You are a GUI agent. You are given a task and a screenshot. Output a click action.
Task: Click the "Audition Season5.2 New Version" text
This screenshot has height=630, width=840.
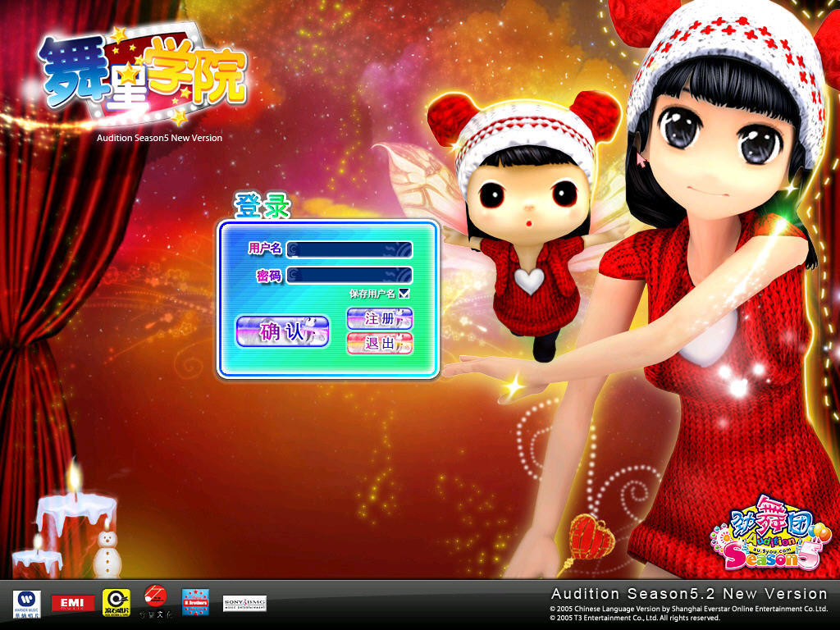point(689,594)
